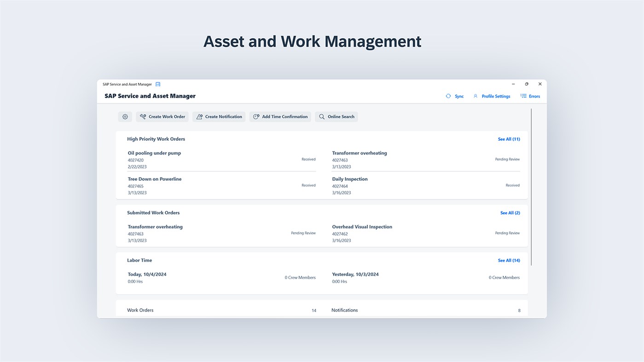Start a new notification from the toolbar
The width and height of the screenshot is (644, 362).
pos(219,116)
